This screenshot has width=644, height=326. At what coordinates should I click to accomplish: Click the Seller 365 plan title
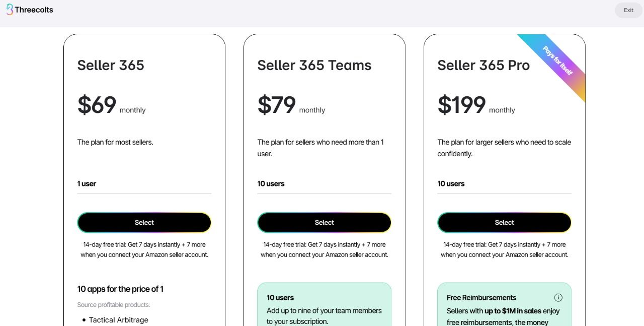pyautogui.click(x=111, y=65)
